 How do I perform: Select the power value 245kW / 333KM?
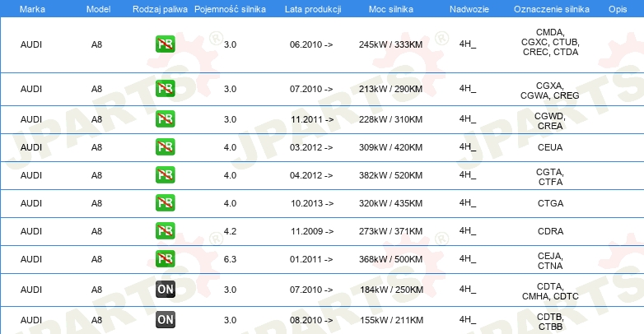pos(390,44)
